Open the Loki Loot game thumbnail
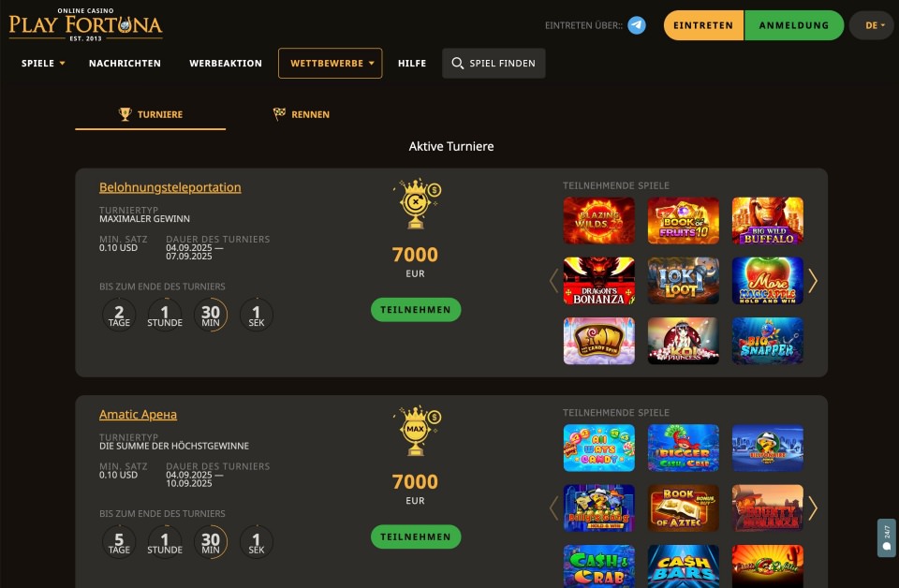The width and height of the screenshot is (899, 588). [x=684, y=281]
